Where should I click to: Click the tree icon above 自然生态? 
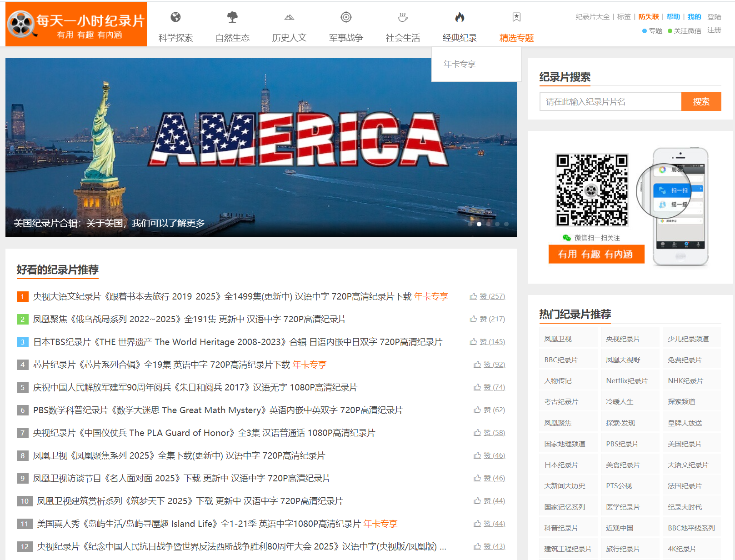(x=232, y=17)
